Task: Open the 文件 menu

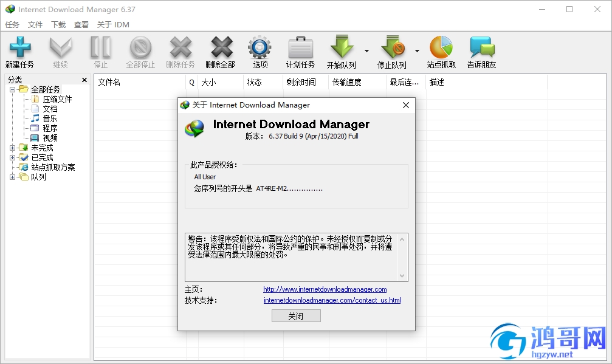Action: [x=35, y=24]
